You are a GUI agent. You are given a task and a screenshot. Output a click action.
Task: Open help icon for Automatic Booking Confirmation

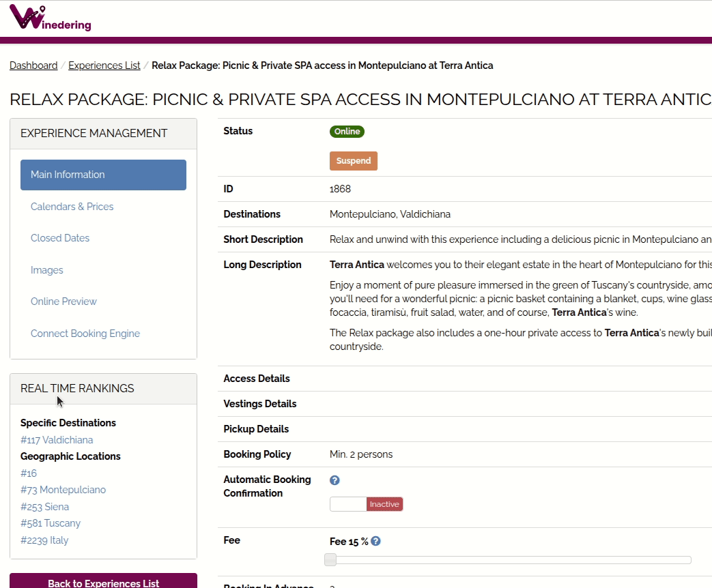334,480
